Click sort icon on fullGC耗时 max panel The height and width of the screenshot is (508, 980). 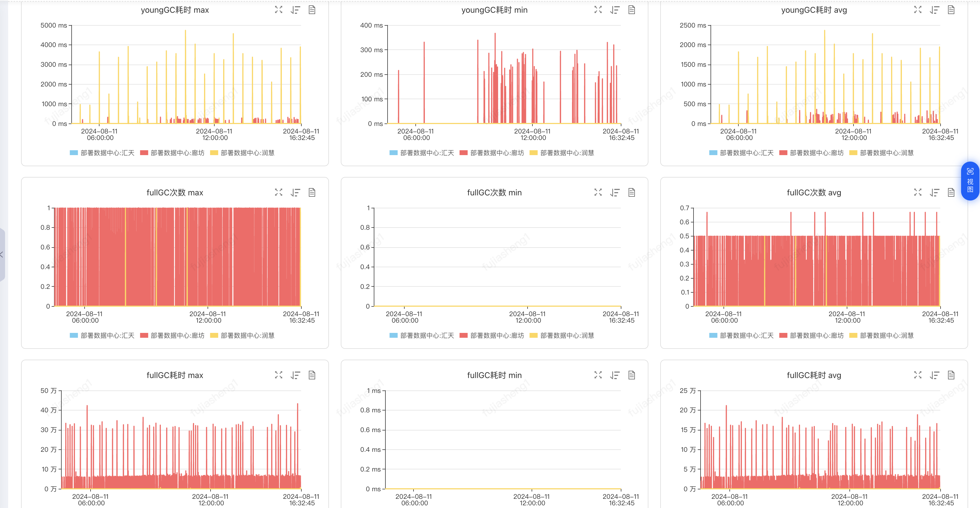tap(295, 375)
